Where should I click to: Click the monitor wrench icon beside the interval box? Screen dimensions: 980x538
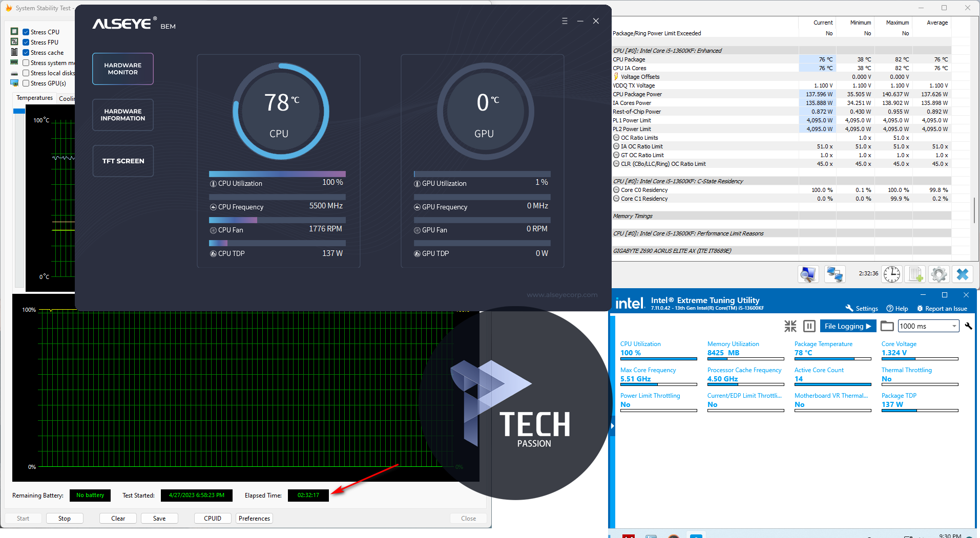tap(968, 326)
